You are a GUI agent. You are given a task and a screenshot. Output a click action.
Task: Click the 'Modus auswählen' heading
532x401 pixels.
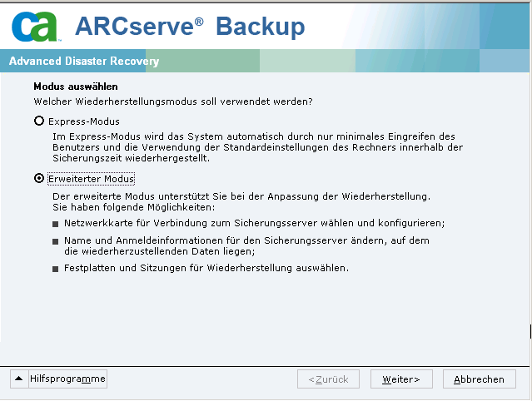75,87
